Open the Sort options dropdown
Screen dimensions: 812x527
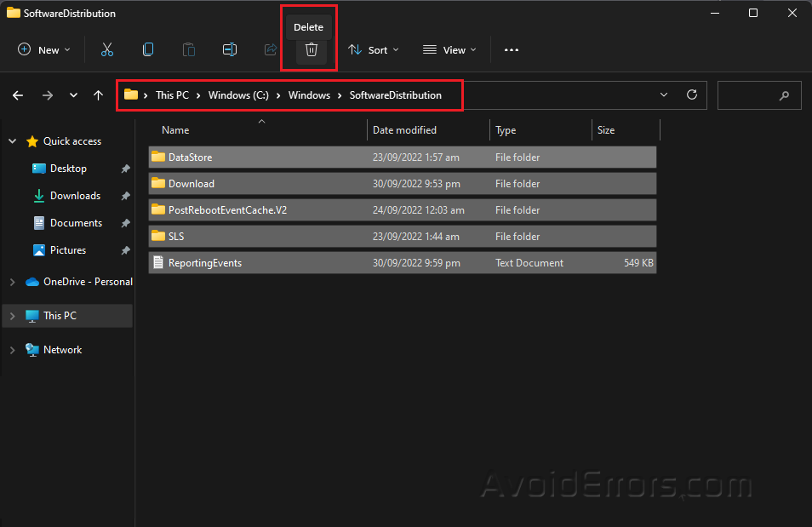point(374,50)
